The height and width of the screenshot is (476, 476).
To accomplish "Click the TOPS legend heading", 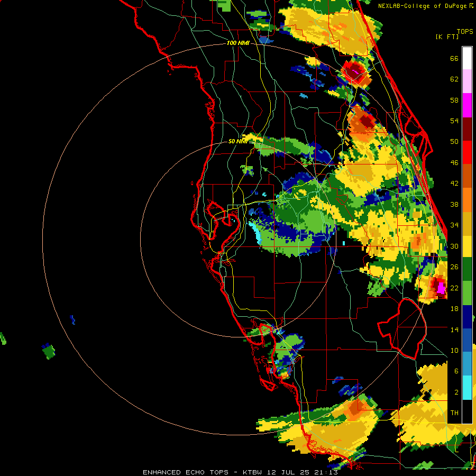I will click(x=465, y=31).
